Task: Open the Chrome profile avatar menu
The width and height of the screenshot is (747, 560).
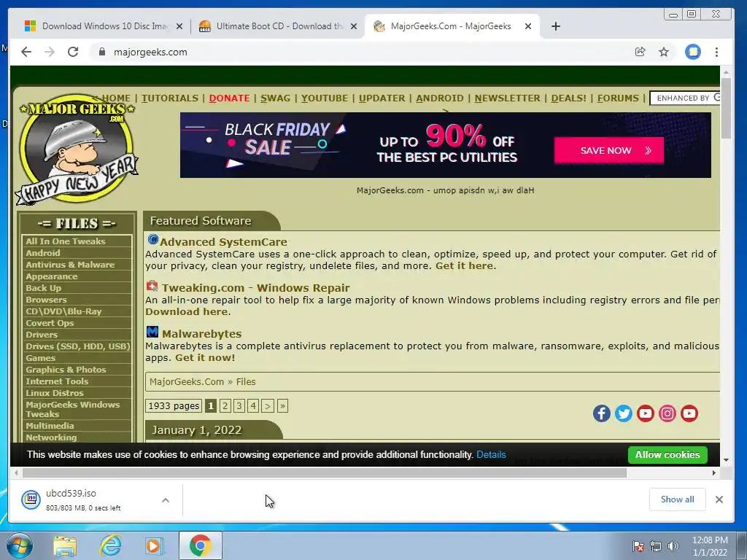Action: [x=693, y=52]
